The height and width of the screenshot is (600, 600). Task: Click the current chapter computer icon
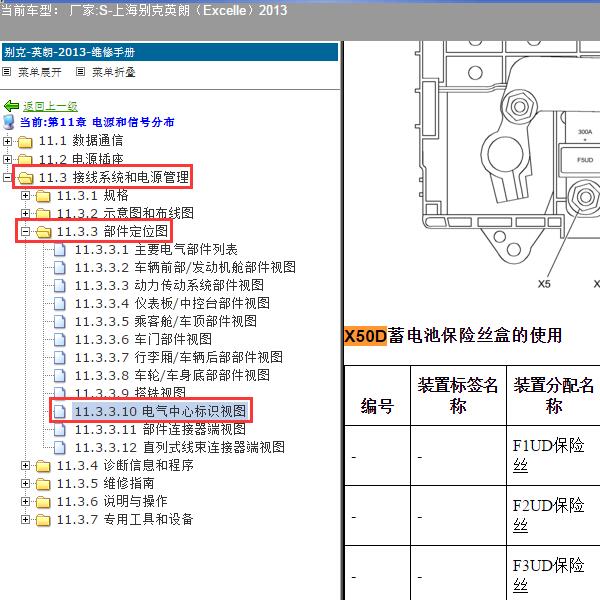point(8,122)
